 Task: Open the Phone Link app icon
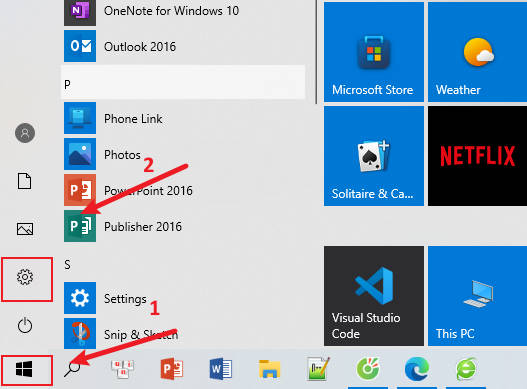(x=80, y=118)
